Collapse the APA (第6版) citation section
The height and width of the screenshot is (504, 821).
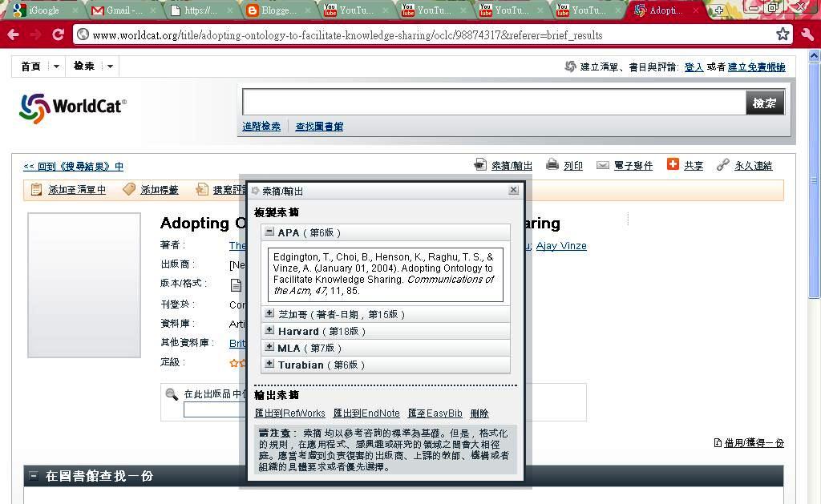click(x=269, y=232)
